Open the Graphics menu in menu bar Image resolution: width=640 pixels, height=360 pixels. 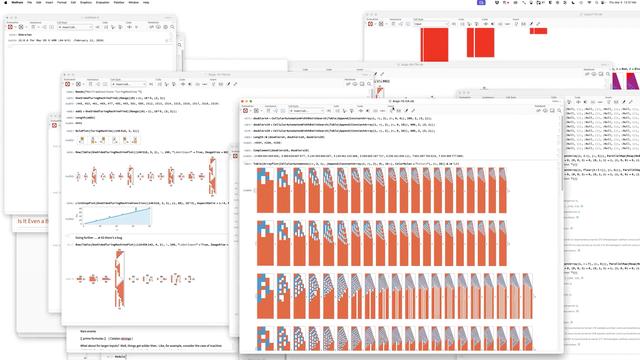pyautogui.click(x=86, y=2)
